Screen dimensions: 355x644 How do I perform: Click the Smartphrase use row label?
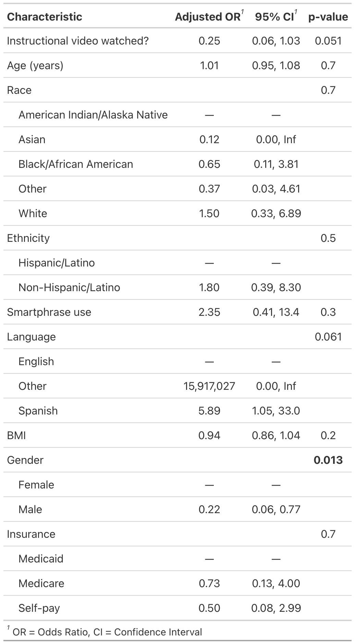pyautogui.click(x=49, y=312)
